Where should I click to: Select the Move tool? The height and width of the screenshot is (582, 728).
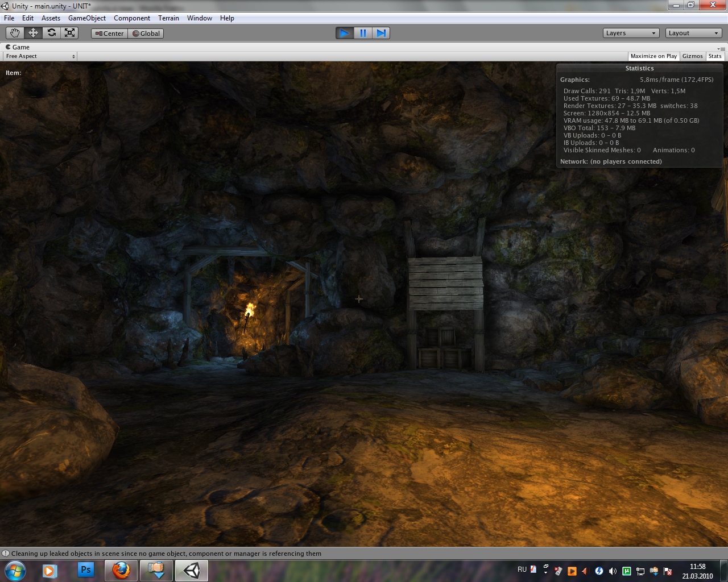(33, 33)
